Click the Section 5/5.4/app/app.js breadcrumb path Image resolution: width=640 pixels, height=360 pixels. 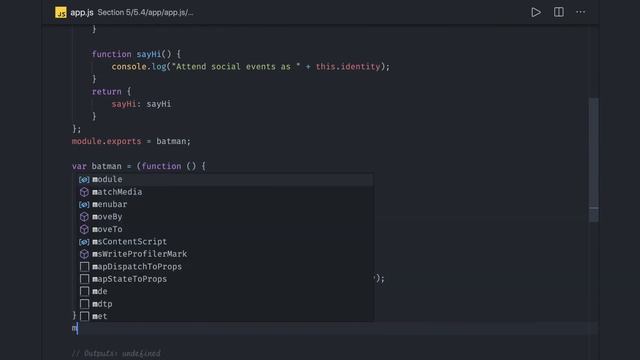(145, 12)
